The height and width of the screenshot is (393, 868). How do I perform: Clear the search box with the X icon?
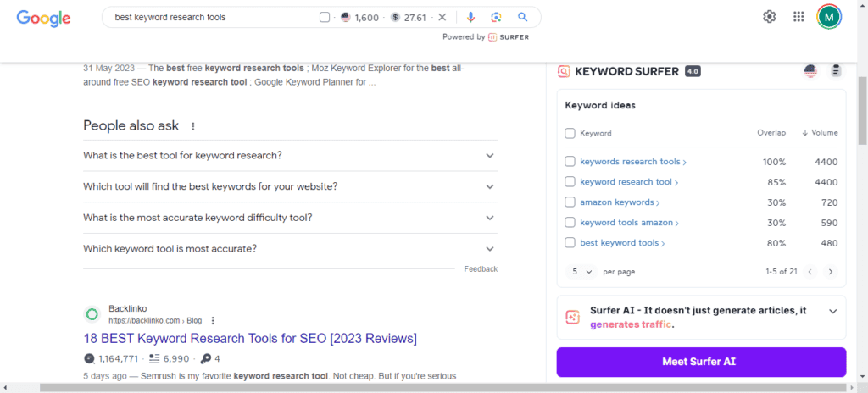442,17
